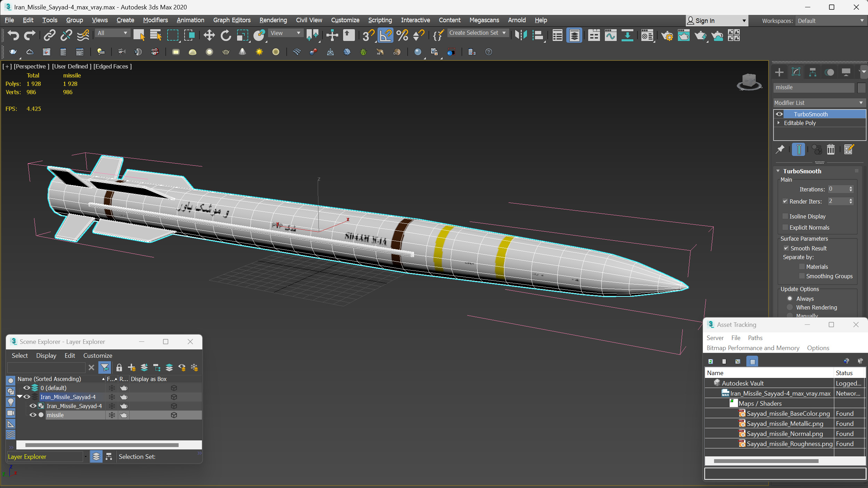Switch to the Display command panel tab
Screen dimensions: 868x488
[x=846, y=72]
